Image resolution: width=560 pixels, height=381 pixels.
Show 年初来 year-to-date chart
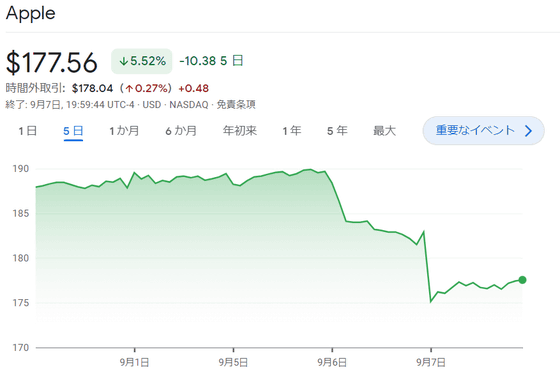pos(240,131)
